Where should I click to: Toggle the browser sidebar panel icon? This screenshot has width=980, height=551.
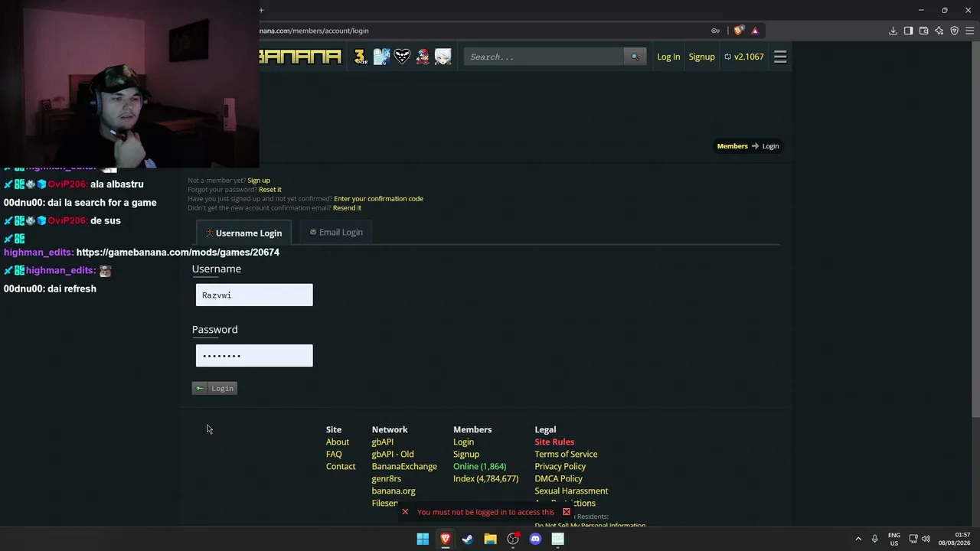coord(908,31)
